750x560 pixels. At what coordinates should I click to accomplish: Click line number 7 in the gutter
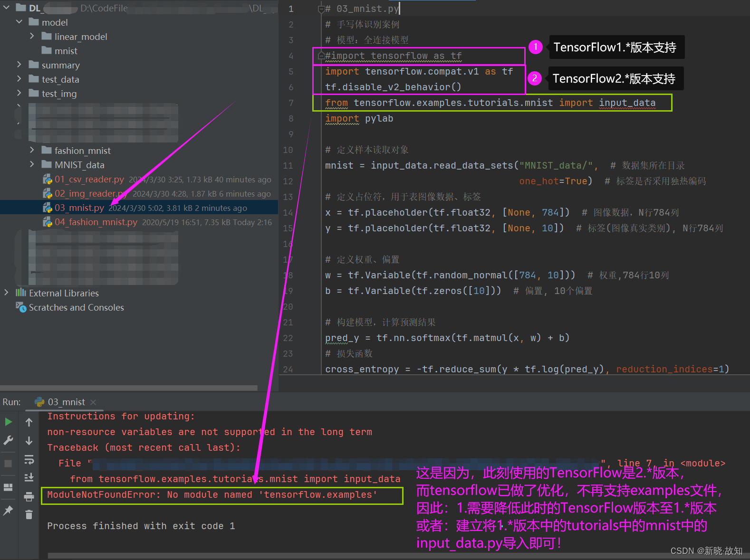coord(291,103)
